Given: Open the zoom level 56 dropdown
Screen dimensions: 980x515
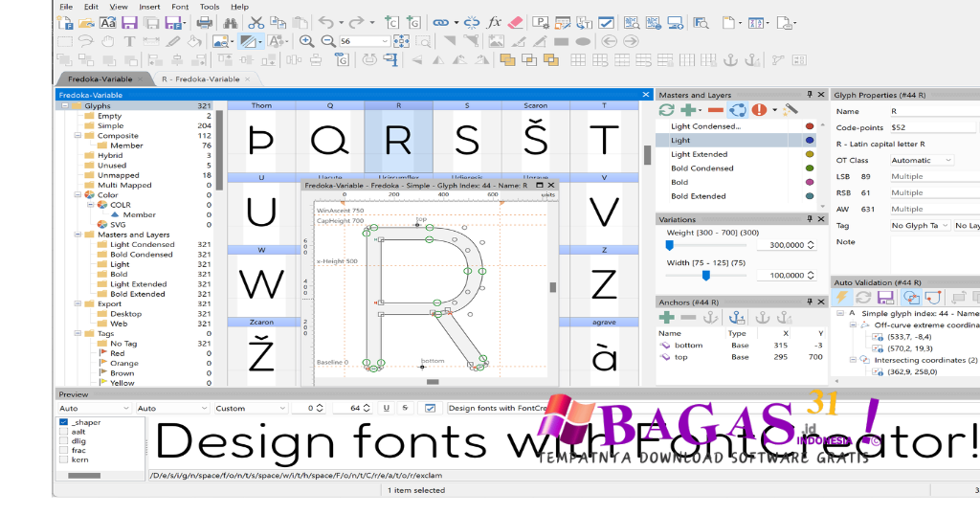Looking at the screenshot, I should [385, 41].
